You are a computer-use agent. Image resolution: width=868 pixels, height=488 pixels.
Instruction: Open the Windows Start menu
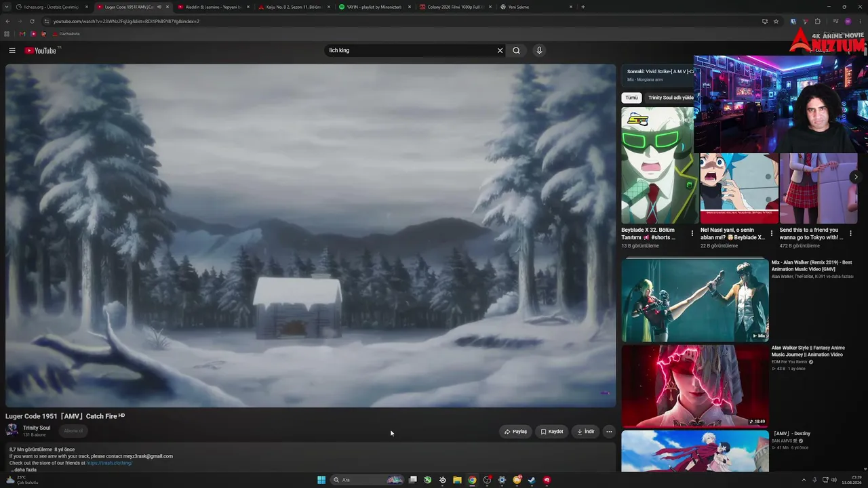coord(321,480)
